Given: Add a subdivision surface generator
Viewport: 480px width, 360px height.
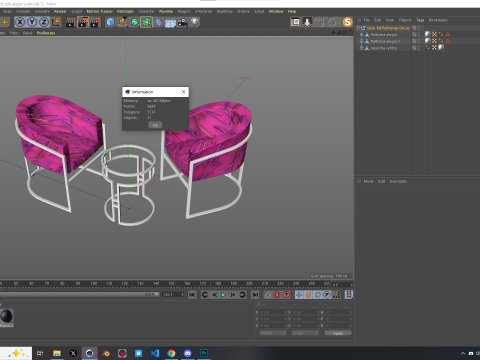Looking at the screenshot, I should tap(134, 22).
